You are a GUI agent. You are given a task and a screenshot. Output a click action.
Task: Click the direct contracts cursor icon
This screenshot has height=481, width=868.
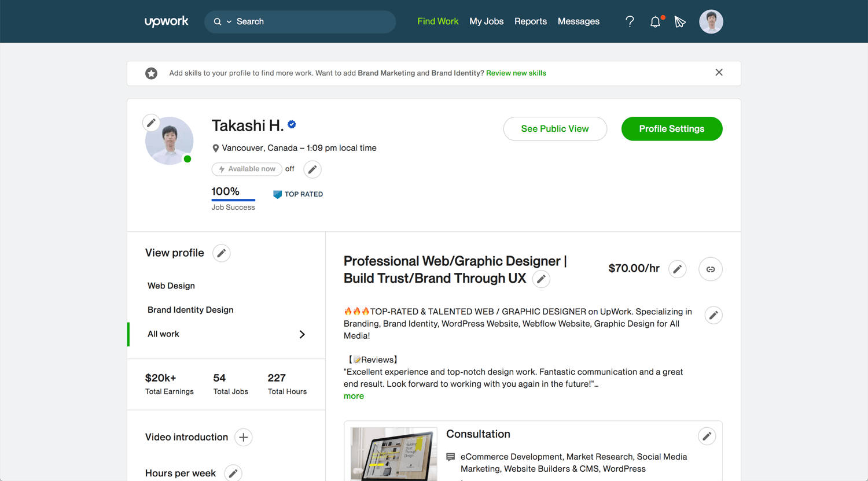click(x=680, y=22)
